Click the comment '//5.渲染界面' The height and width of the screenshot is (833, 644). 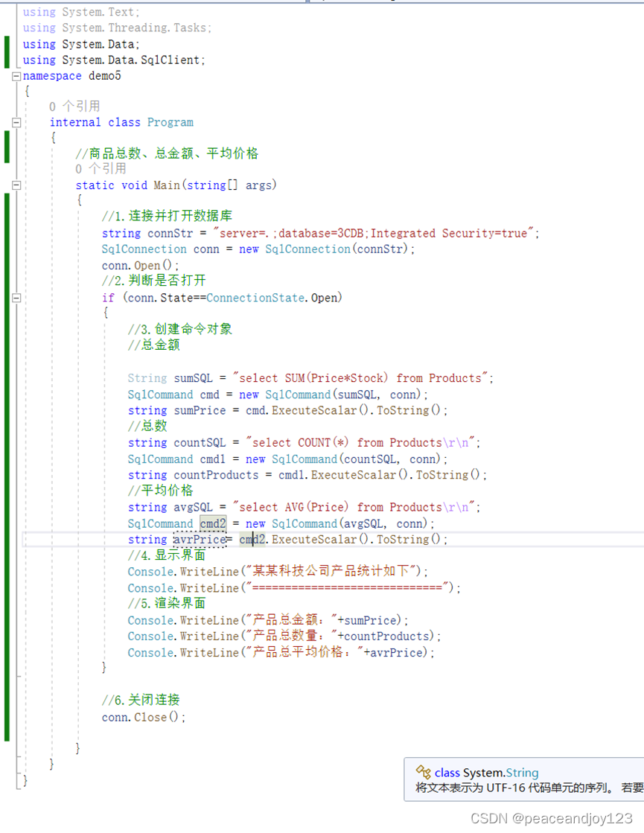166,604
